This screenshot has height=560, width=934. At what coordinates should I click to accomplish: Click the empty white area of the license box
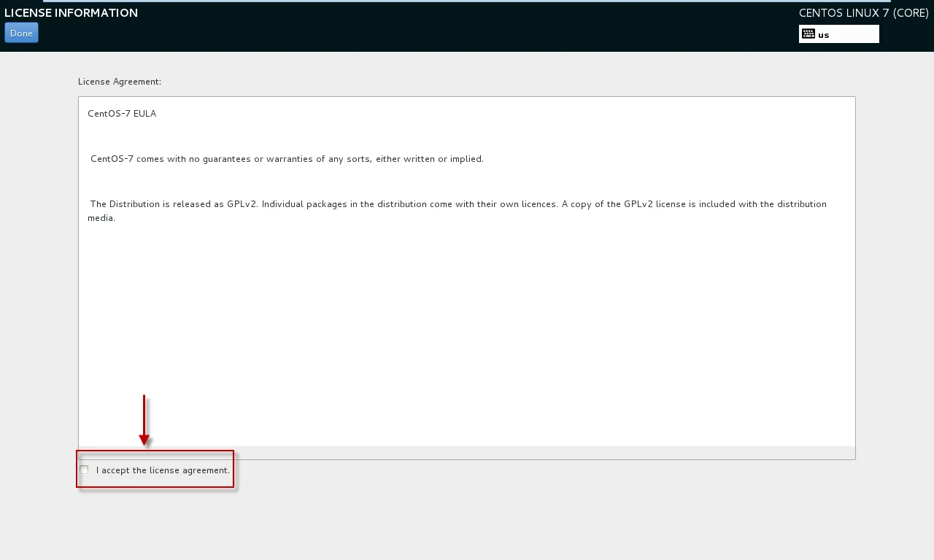pyautogui.click(x=467, y=328)
